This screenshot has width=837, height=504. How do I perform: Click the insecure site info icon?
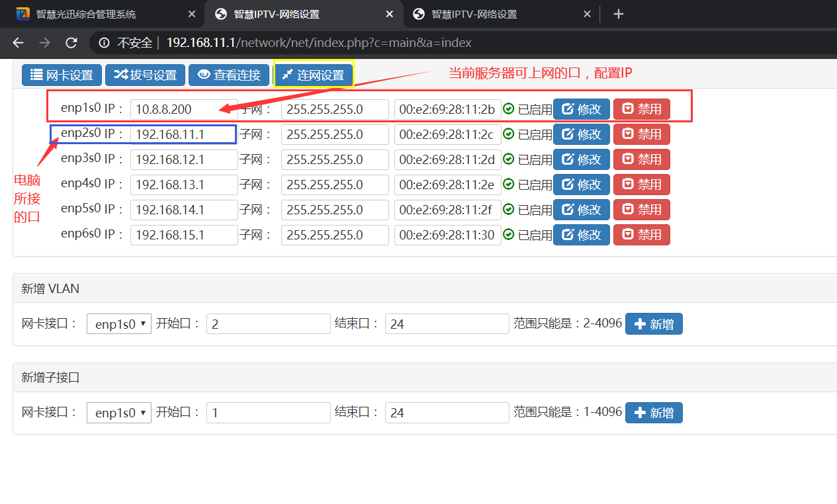pyautogui.click(x=104, y=43)
